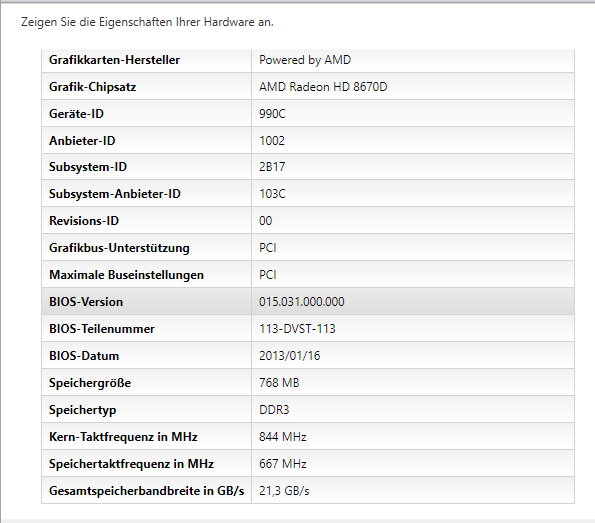Select the Anbieter-ID value 1002
The height and width of the screenshot is (523, 595).
272,141
